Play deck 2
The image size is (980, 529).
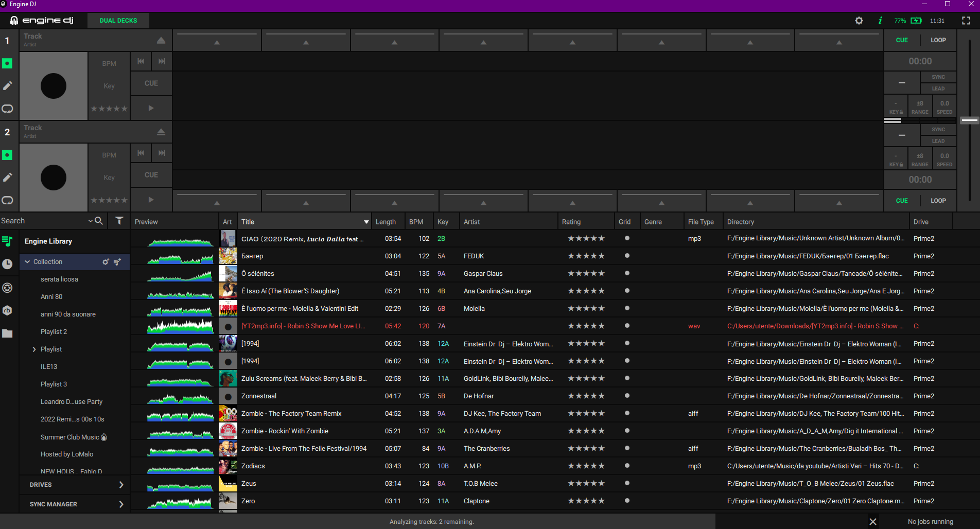(x=151, y=200)
